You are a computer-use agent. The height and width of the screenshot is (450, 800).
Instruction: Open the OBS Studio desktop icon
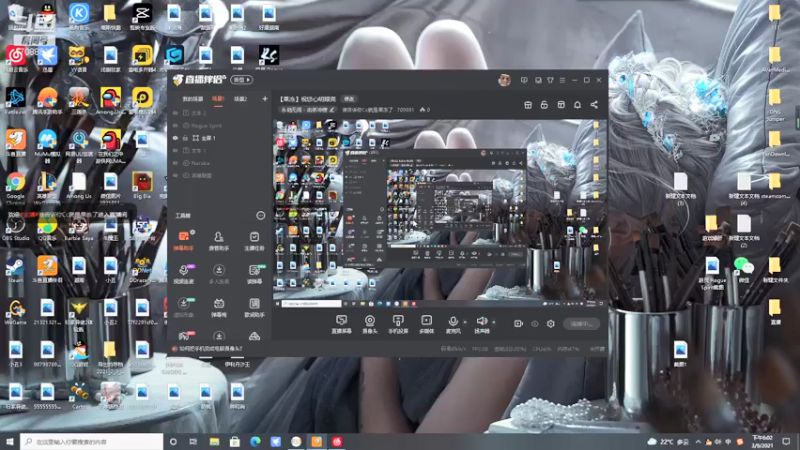pos(15,228)
